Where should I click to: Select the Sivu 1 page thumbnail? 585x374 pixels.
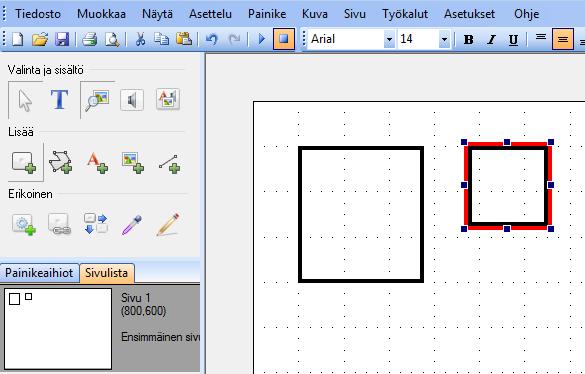click(x=58, y=328)
